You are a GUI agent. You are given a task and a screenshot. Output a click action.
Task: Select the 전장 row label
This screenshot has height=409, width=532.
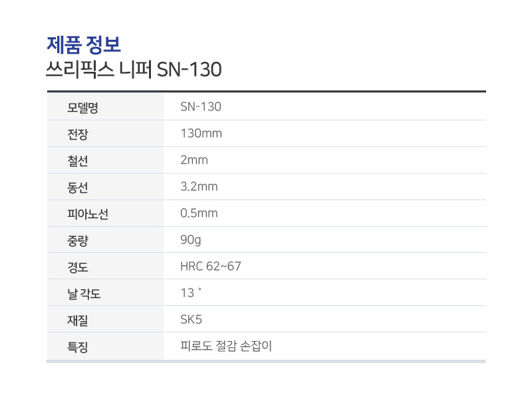[x=78, y=134]
